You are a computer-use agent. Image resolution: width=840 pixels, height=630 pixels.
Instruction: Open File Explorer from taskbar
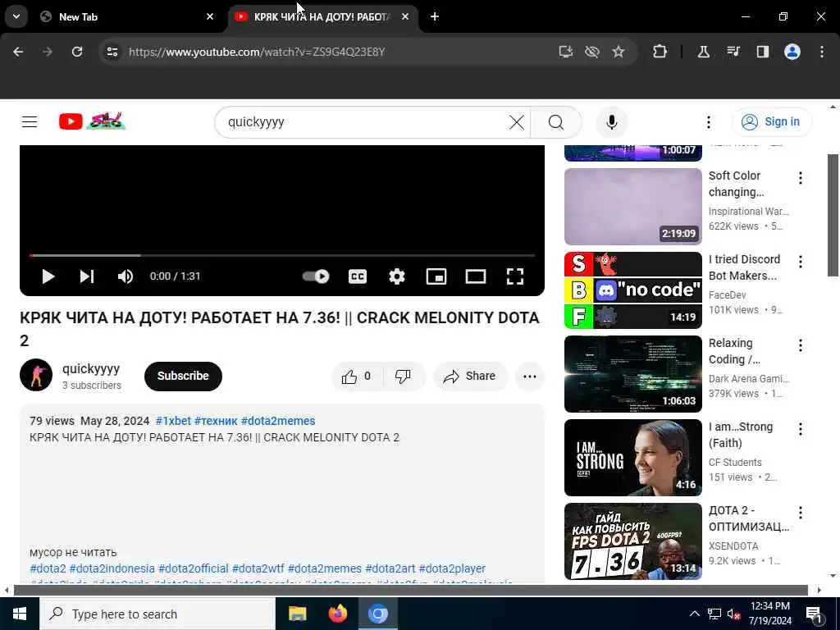click(297, 614)
